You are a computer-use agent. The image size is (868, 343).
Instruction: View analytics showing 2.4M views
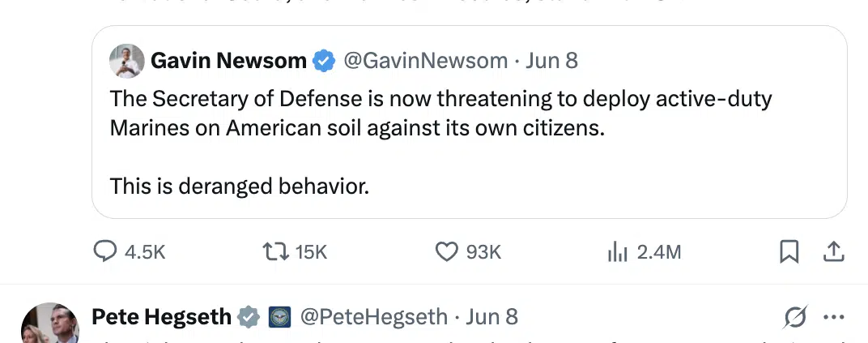[x=618, y=252]
